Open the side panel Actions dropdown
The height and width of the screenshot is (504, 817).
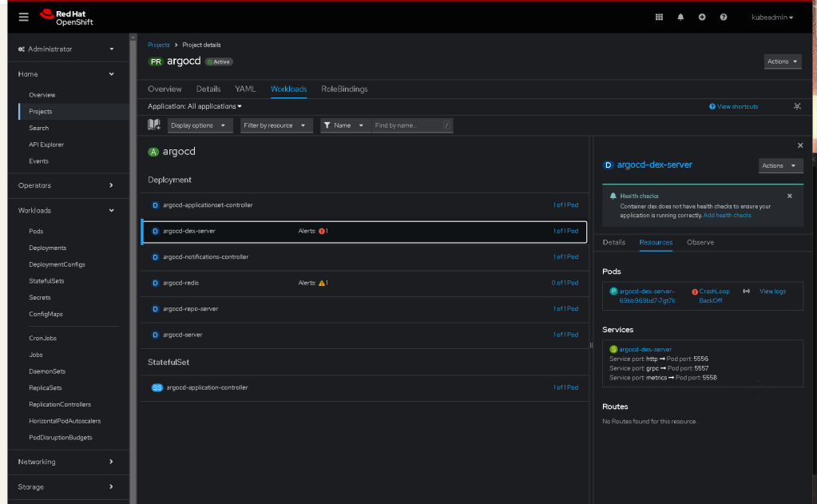point(780,166)
